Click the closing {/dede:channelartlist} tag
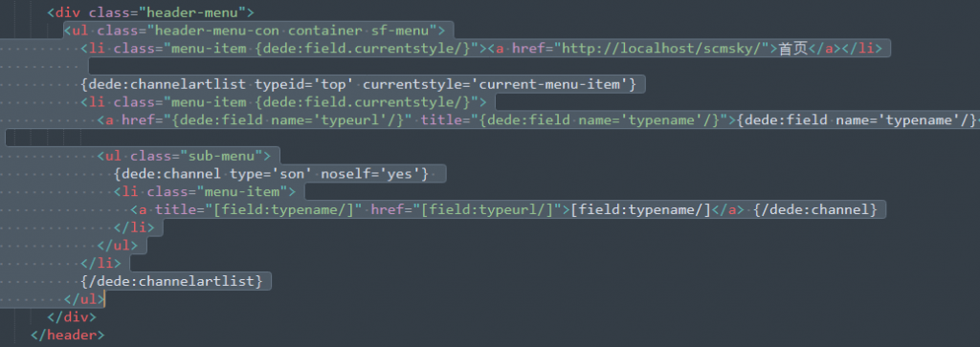Image resolution: width=980 pixels, height=347 pixels. (171, 281)
